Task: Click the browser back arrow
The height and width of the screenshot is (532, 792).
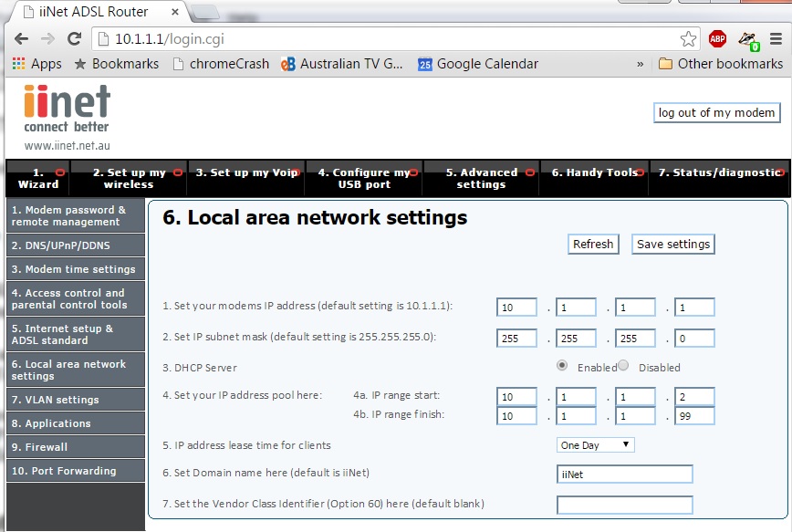Action: tap(21, 39)
